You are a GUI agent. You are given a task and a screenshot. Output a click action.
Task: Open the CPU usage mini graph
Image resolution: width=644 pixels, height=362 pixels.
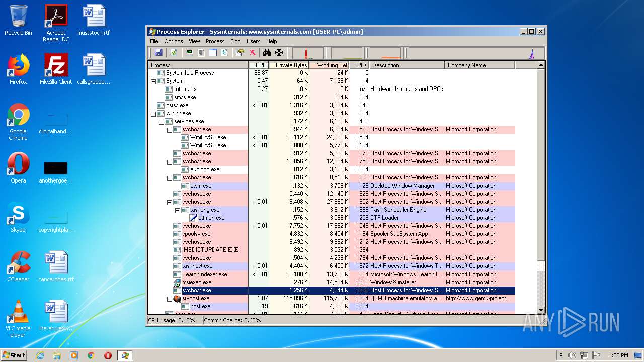pos(308,53)
